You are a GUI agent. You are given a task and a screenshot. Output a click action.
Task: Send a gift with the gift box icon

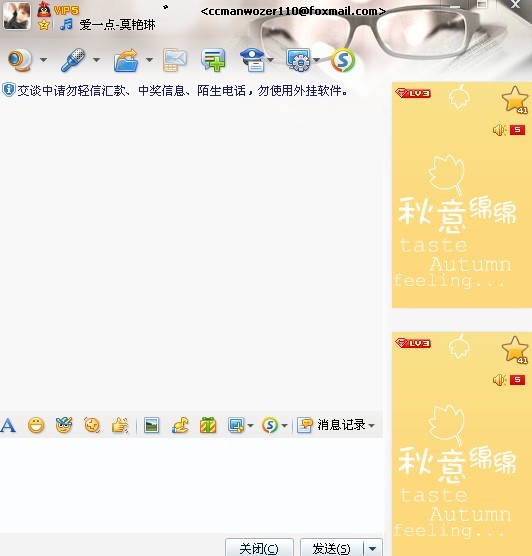point(208,425)
